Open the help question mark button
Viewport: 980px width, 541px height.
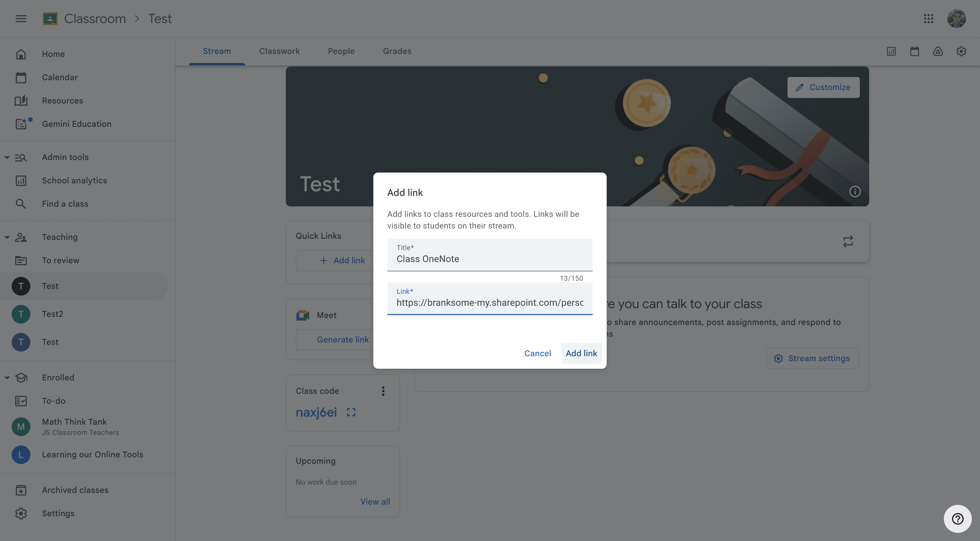(x=958, y=519)
